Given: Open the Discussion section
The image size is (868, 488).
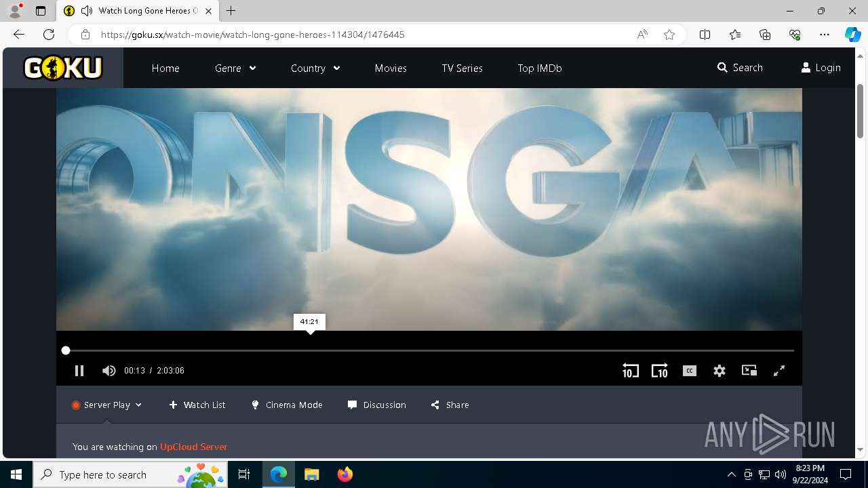Looking at the screenshot, I should tap(377, 405).
